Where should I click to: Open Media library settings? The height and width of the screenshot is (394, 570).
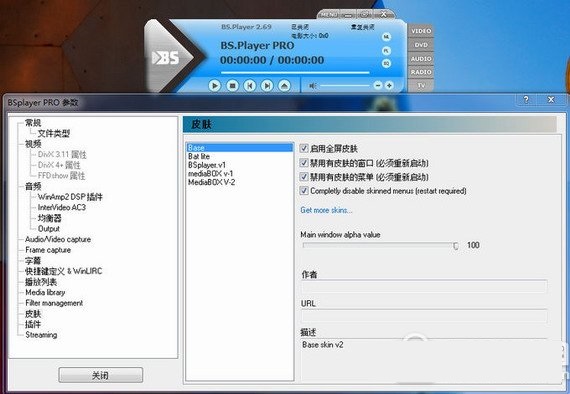45,292
